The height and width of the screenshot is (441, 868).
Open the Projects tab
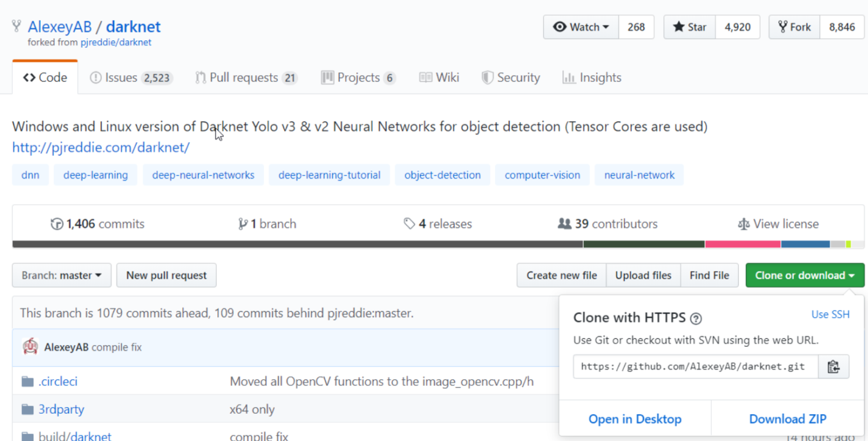(x=358, y=78)
